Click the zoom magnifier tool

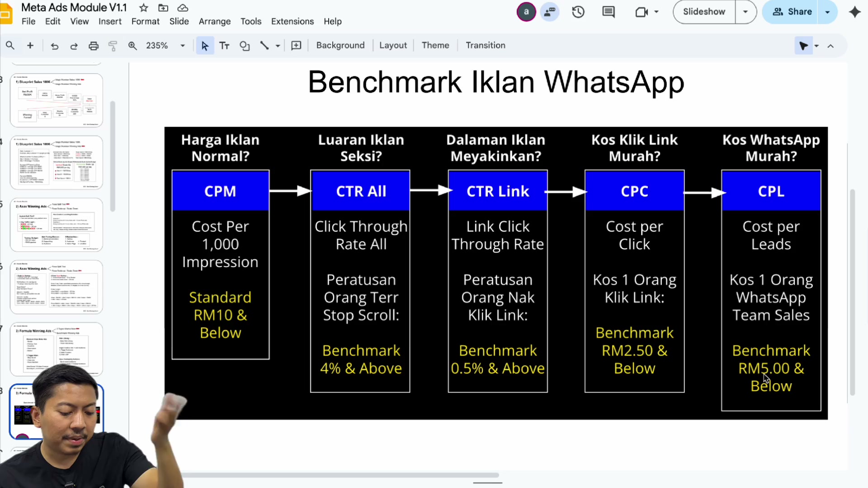click(132, 46)
